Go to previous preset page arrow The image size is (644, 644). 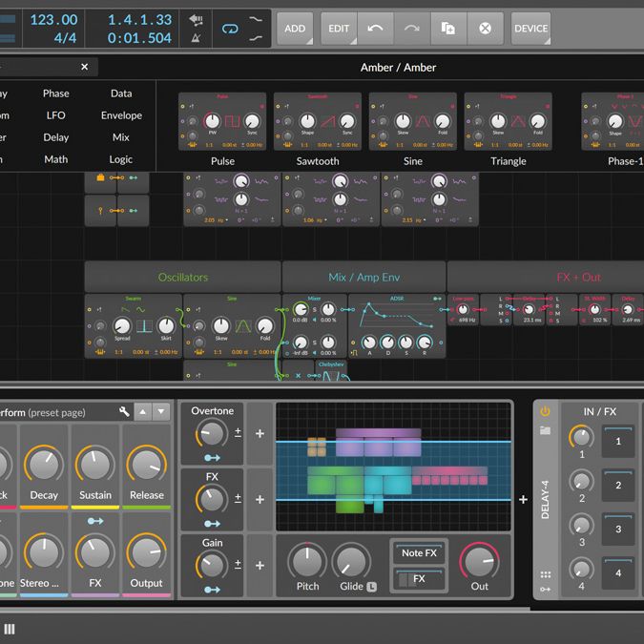142,411
